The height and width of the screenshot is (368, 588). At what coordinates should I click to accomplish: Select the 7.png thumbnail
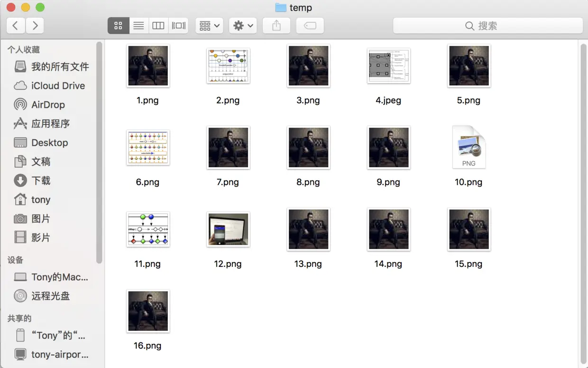(x=228, y=147)
